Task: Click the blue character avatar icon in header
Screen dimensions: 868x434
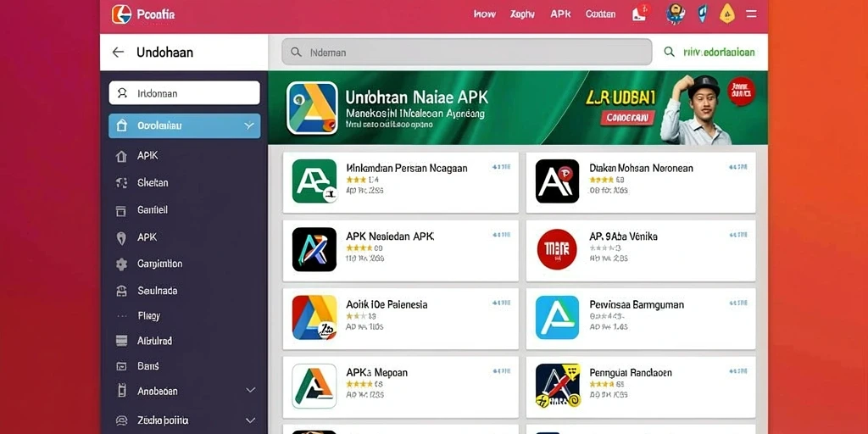Action: [675, 14]
